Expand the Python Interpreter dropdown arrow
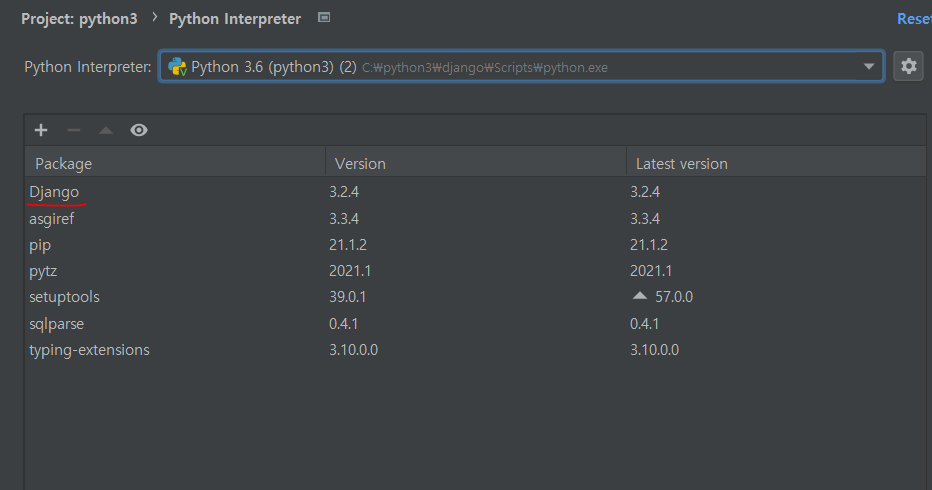Image resolution: width=932 pixels, height=490 pixels. point(869,67)
